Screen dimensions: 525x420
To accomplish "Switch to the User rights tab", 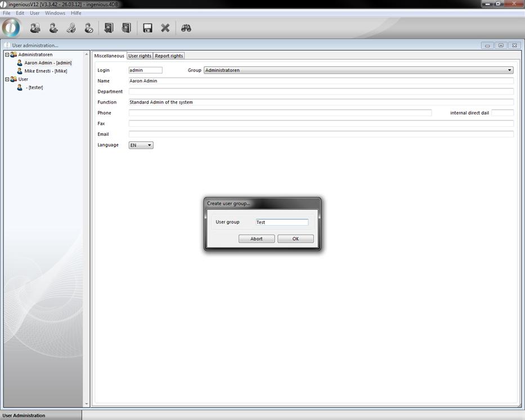I will coord(140,56).
